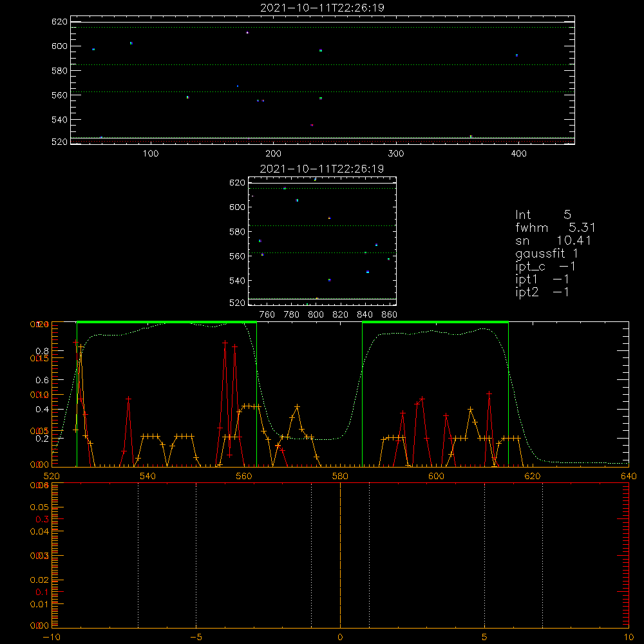Click white y-axis label 0.8 on profile plot
The height and width of the screenshot is (644, 644).
[43, 351]
